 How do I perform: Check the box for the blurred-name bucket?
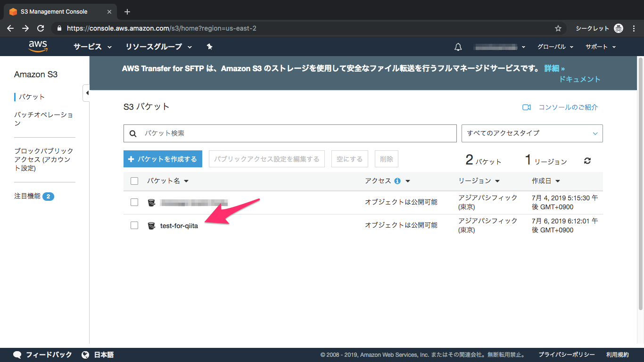coord(134,202)
